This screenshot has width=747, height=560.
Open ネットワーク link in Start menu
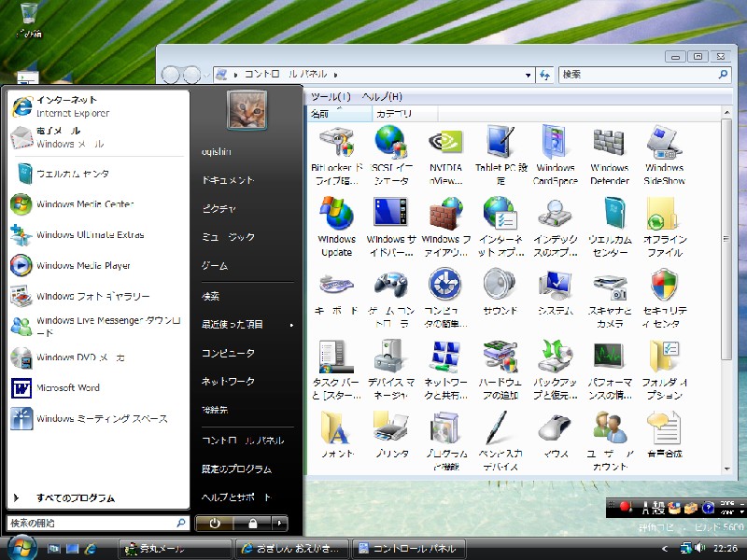pos(228,381)
